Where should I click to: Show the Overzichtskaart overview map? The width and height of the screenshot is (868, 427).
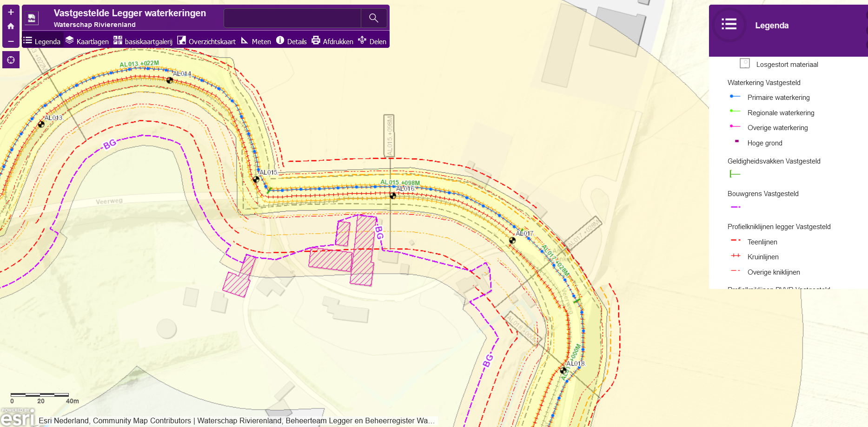tap(206, 41)
